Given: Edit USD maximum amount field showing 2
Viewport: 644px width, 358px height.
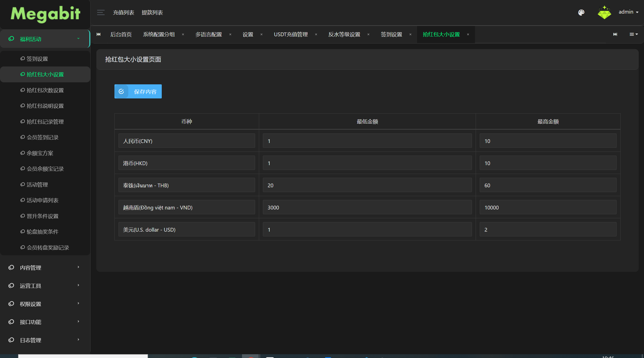Looking at the screenshot, I should pos(548,229).
